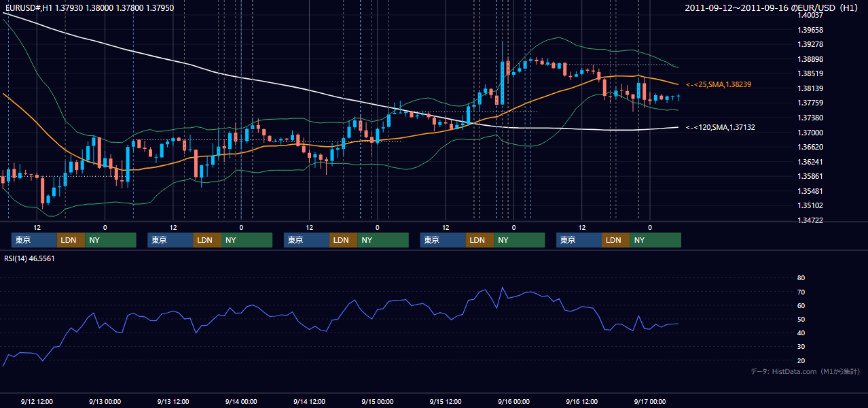This screenshot has height=408, width=868.
Task: Select price level 1.38139
Action: [x=810, y=88]
